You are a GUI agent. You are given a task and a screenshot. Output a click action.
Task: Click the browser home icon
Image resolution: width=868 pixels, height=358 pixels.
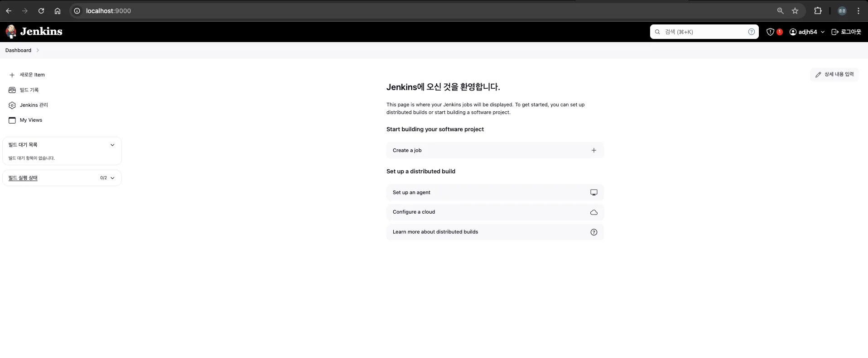tap(58, 11)
